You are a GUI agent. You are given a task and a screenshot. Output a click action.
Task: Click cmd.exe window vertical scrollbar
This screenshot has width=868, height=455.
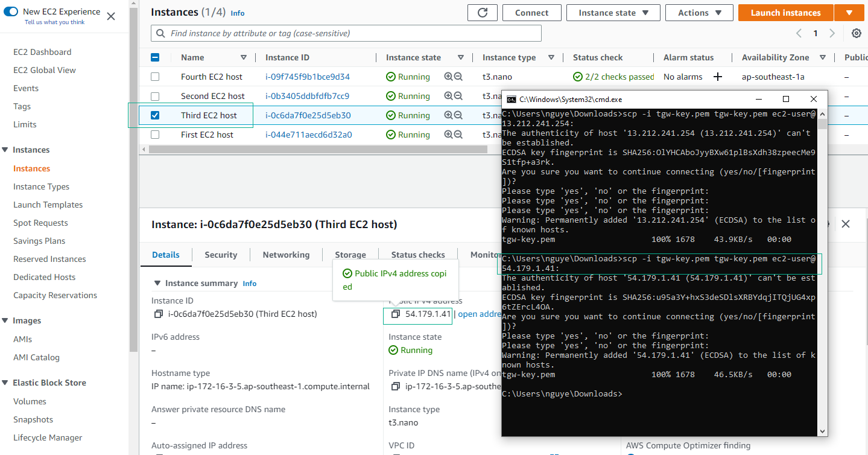tap(822, 124)
